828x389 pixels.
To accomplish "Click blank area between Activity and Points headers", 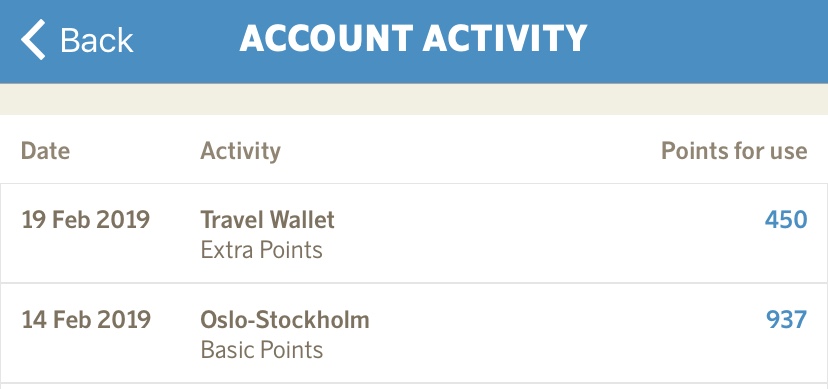I will coord(470,151).
